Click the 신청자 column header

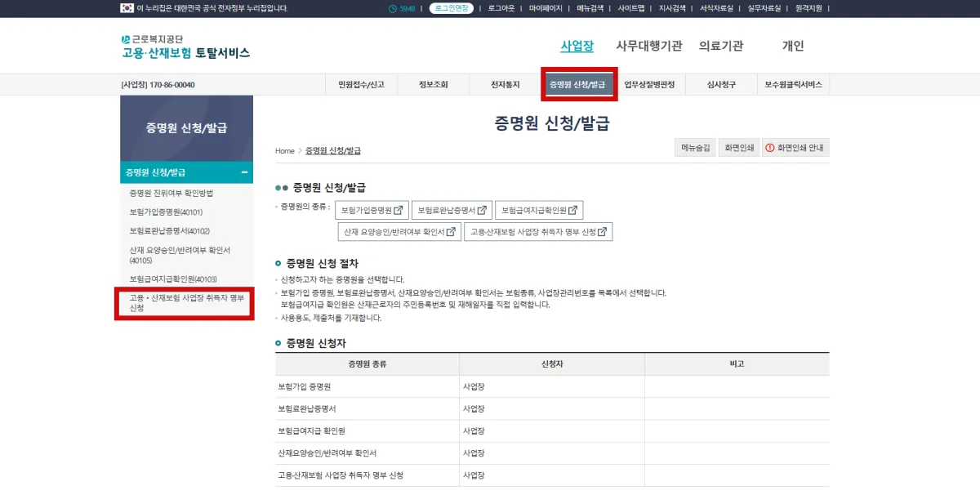(x=552, y=363)
